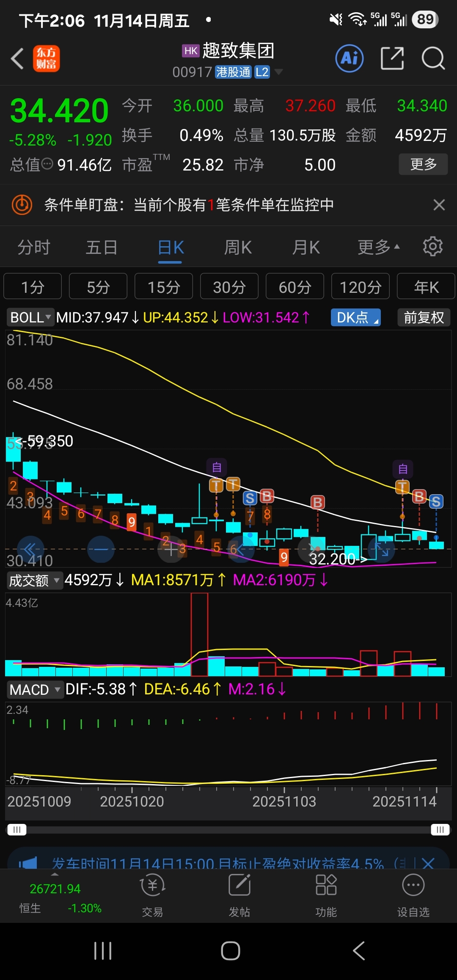Tap the left 自 marker on chart
The width and height of the screenshot is (457, 980).
coord(217,467)
